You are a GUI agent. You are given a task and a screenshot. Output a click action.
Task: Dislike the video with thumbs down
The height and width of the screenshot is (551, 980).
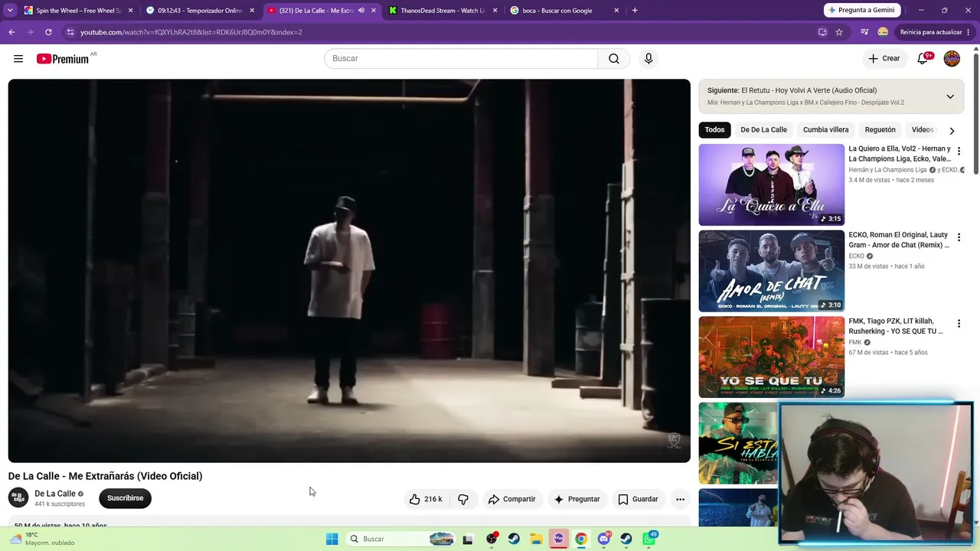463,499
